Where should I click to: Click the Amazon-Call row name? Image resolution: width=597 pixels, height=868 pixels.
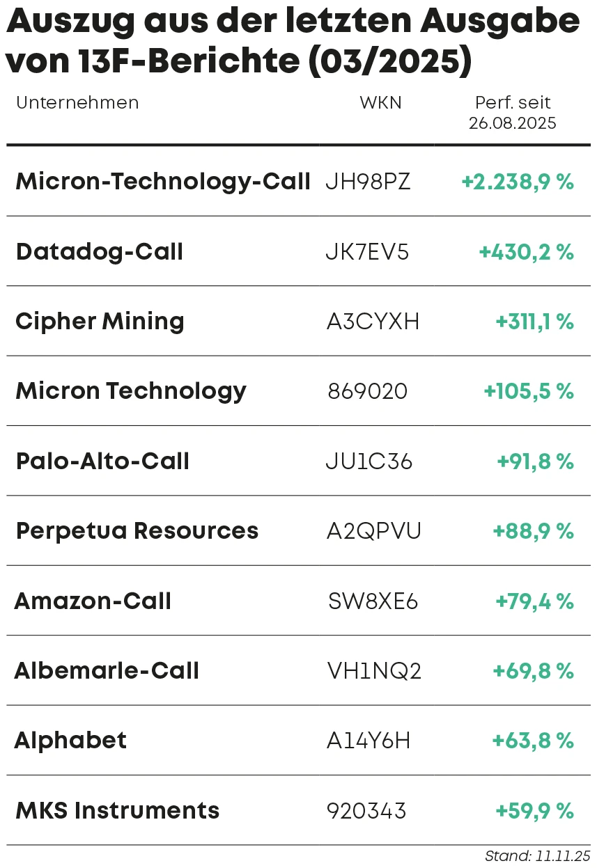point(93,601)
